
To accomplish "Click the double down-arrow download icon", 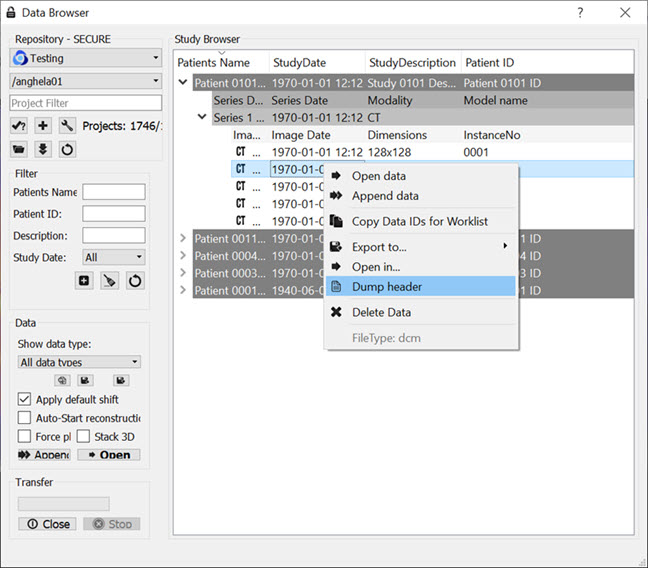I will (x=43, y=149).
